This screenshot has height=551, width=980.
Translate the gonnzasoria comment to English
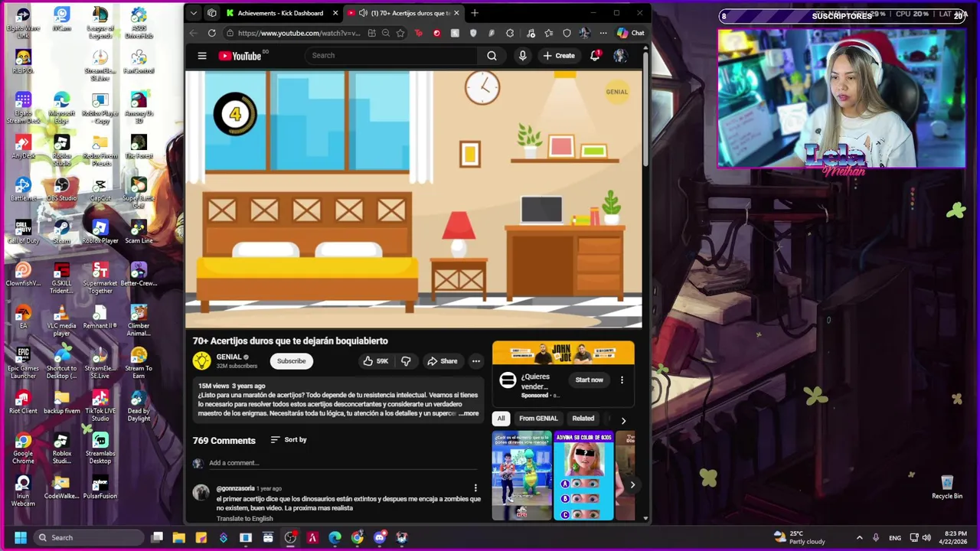244,518
